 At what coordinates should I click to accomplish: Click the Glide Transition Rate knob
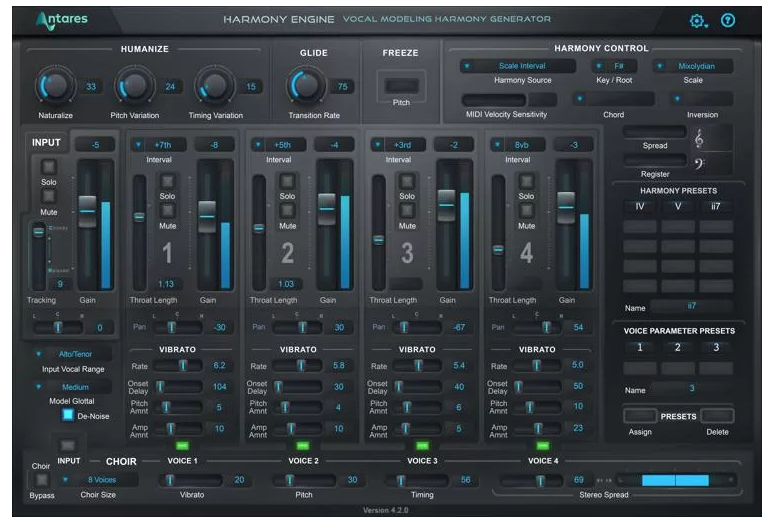click(x=306, y=87)
